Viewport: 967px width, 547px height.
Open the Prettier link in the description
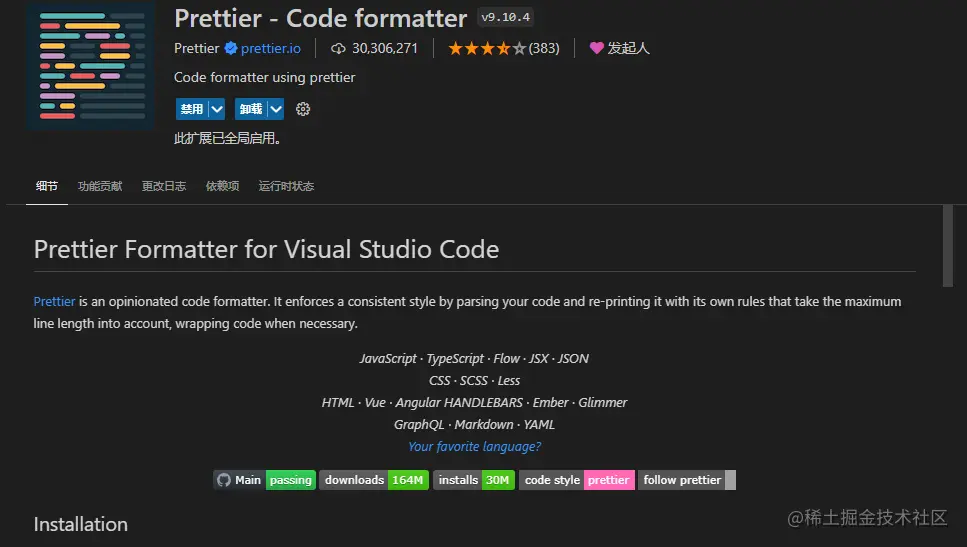[x=54, y=302]
